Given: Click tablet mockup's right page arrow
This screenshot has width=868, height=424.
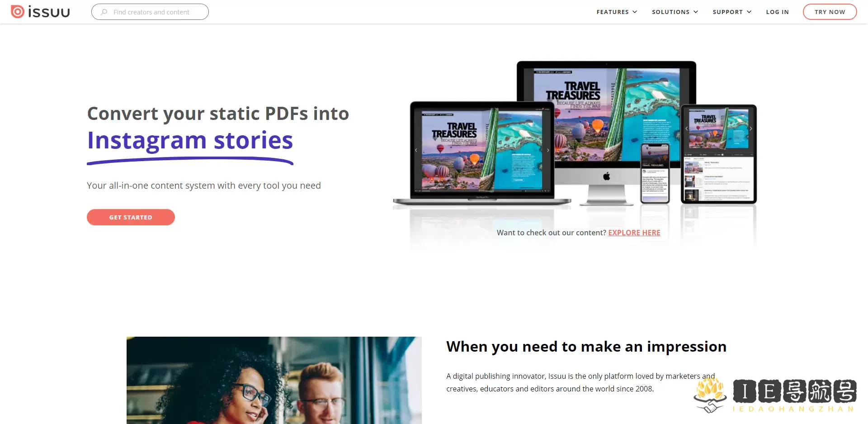Looking at the screenshot, I should click(x=751, y=129).
